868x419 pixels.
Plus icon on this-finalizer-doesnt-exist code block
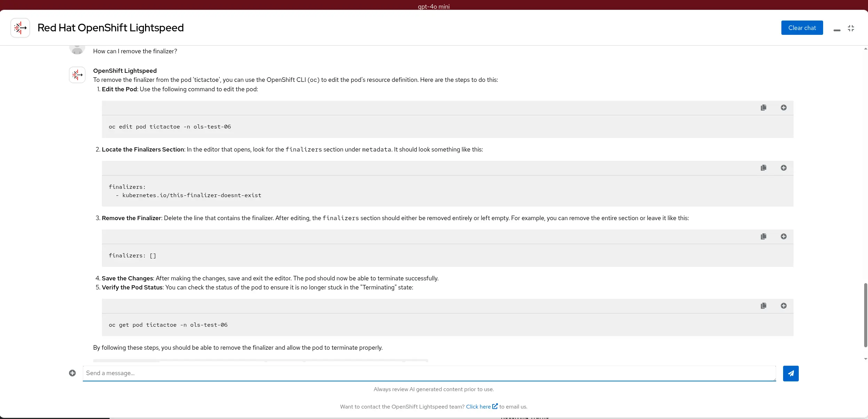[x=783, y=168]
